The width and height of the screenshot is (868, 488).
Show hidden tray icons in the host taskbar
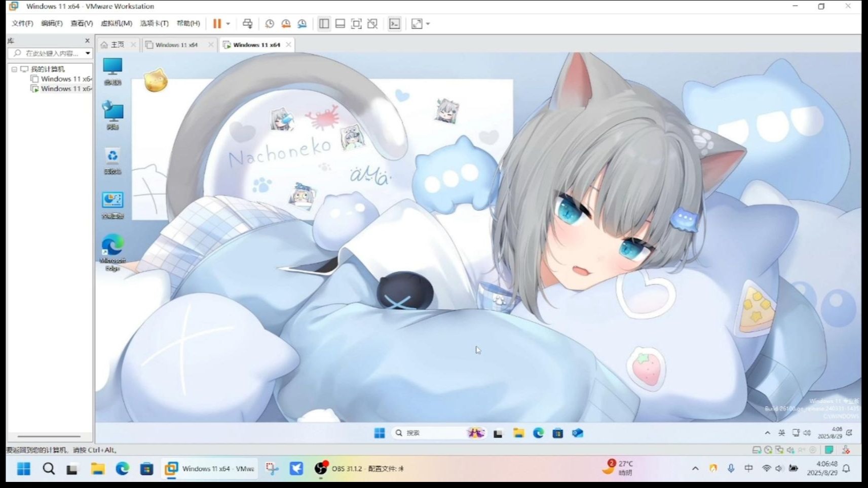[695, 469]
